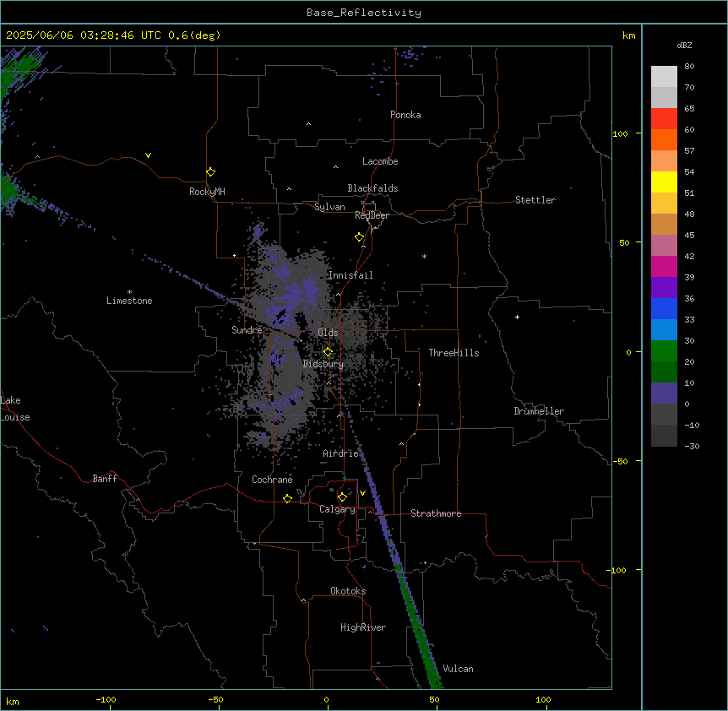Click the 50 tick on the bottom km axis

click(x=434, y=699)
